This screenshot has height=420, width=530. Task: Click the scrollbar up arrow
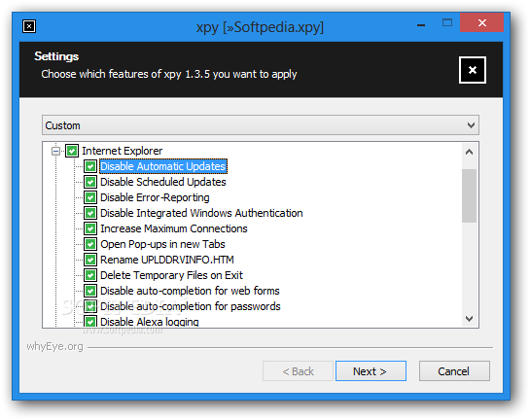point(469,152)
